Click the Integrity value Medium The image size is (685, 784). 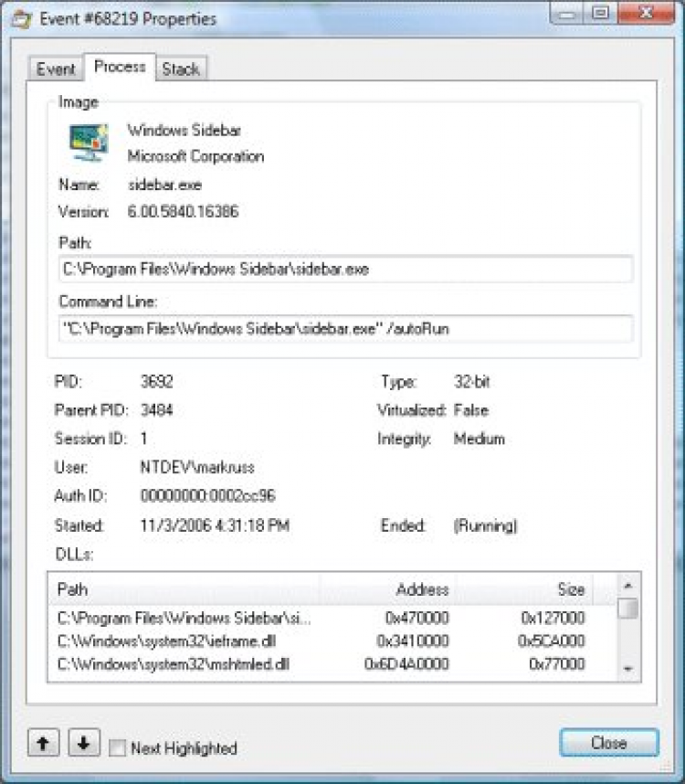click(479, 439)
